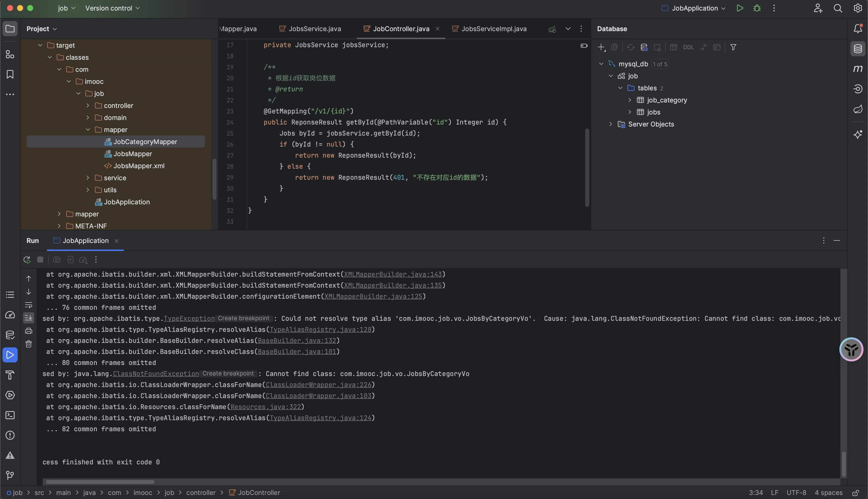
Task: Open the Version control dropdown
Action: [113, 8]
